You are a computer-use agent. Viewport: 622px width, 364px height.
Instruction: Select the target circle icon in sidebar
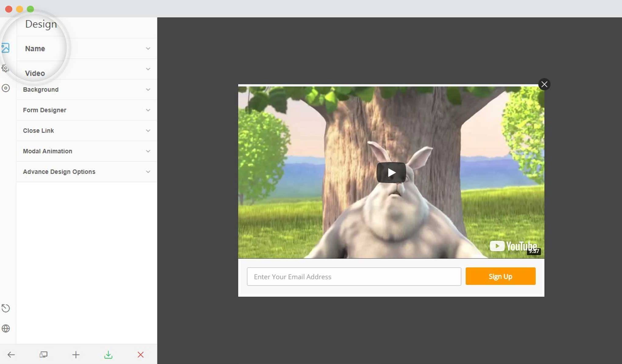6,88
